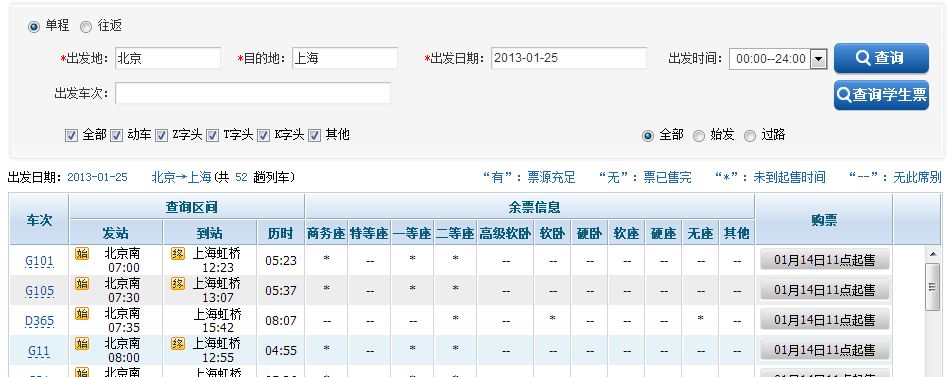
Task: Click the 出发日期 field showing 2013-01-25
Action: coord(568,59)
